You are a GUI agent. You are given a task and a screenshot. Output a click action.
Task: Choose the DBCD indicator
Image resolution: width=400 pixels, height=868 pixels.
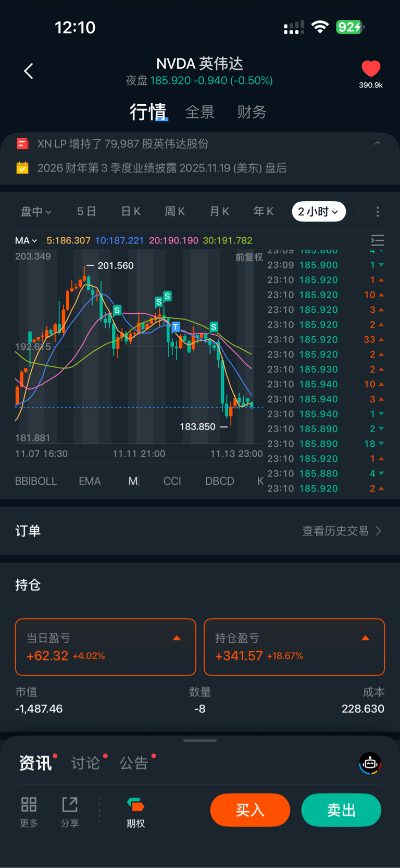click(220, 481)
